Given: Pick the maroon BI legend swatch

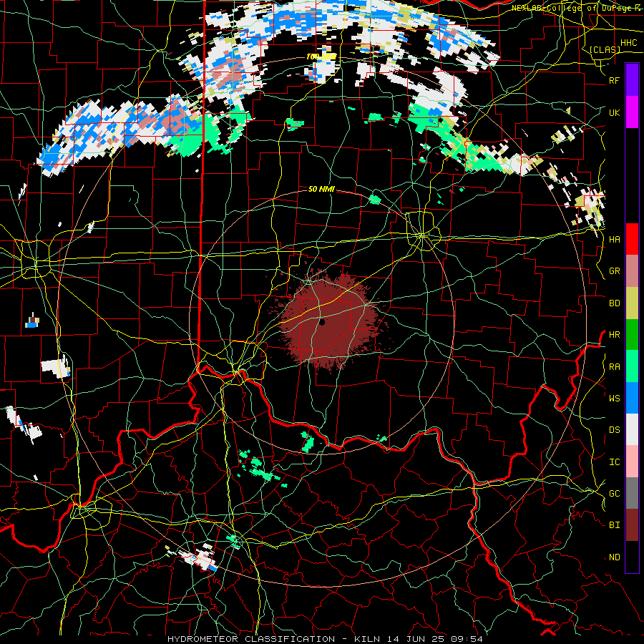Looking at the screenshot, I should coord(632,525).
